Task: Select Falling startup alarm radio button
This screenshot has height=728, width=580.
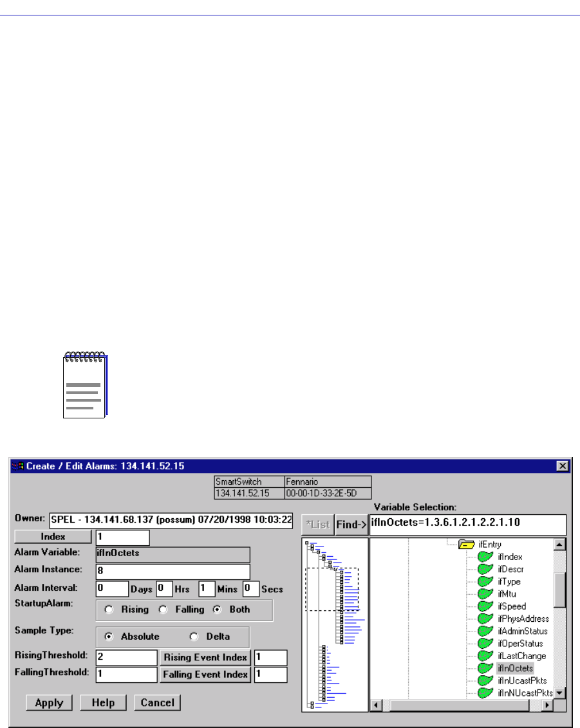Action: point(163,609)
